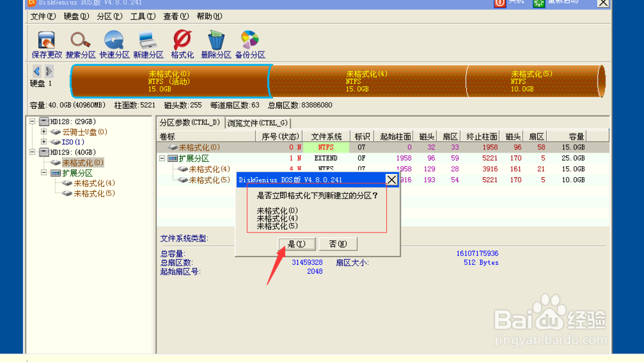Open the 查看(V) menu
The image size is (644, 362).
(176, 17)
